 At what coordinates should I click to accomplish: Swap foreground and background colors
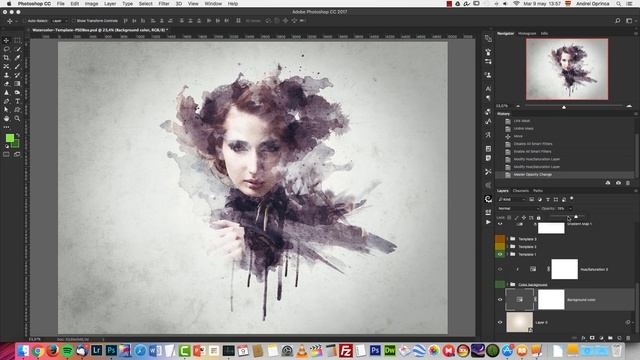click(18, 135)
